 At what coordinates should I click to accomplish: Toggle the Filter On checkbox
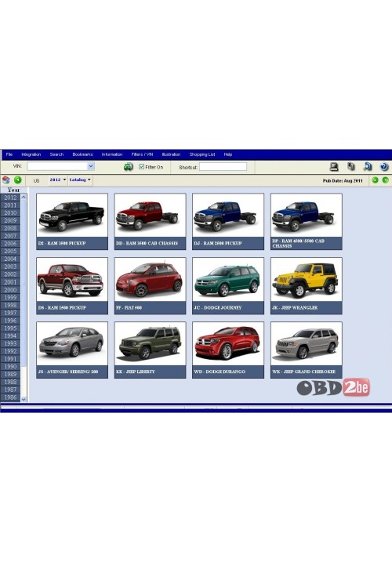[141, 167]
